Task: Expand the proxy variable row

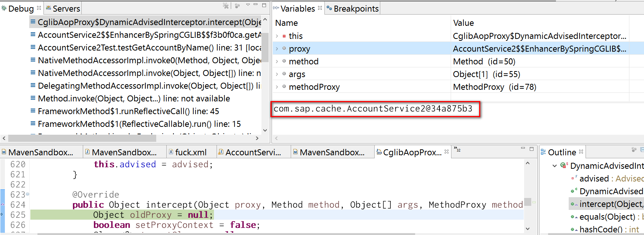Action: pos(277,49)
